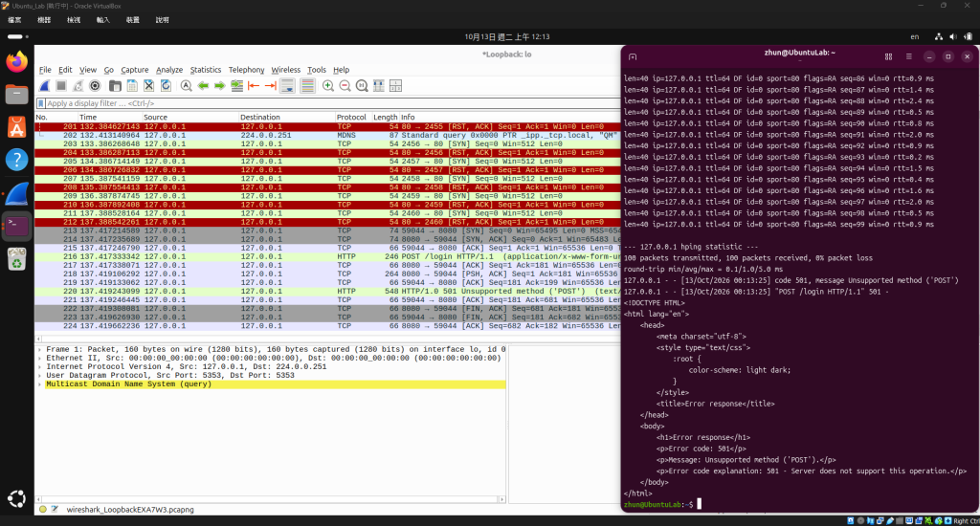The image size is (980, 526).
Task: Open a new tab in terminal header
Action: click(x=633, y=56)
